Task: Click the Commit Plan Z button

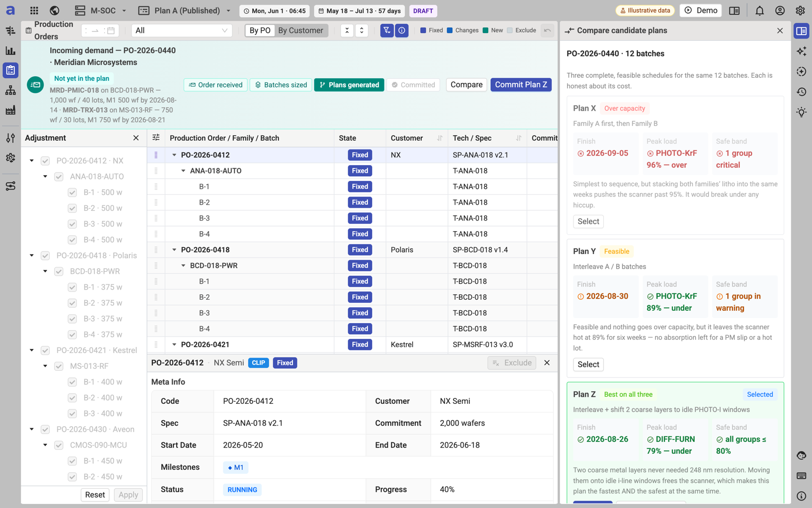Action: pyautogui.click(x=521, y=85)
